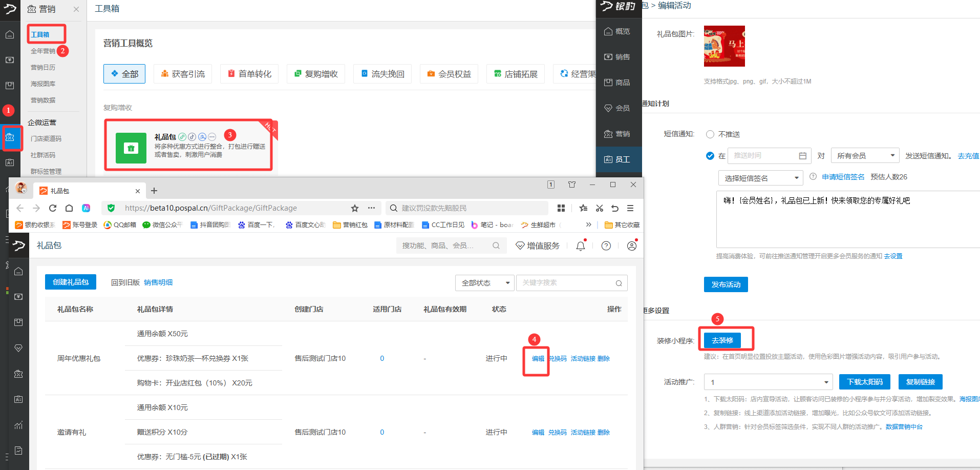Image resolution: width=980 pixels, height=470 pixels.
Task: Expand the 全部状态 status dropdown
Action: point(484,283)
